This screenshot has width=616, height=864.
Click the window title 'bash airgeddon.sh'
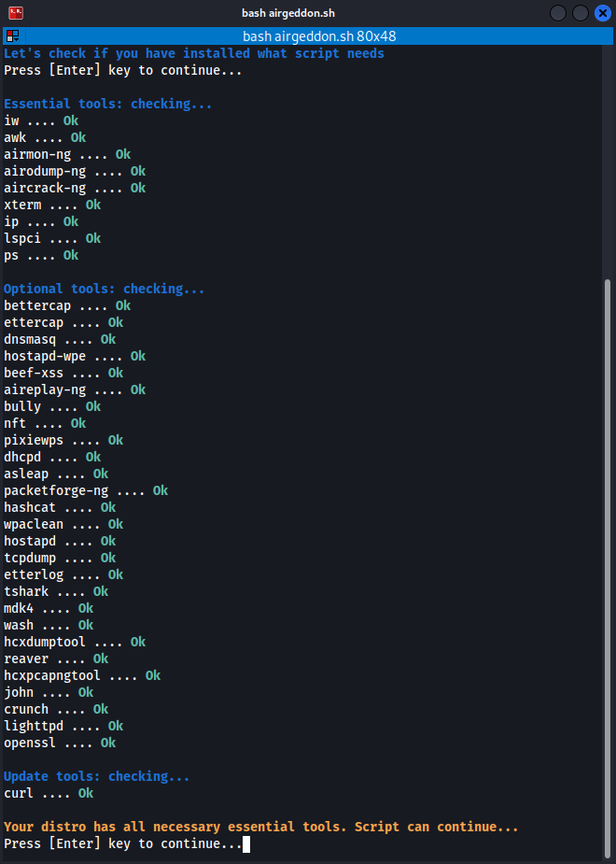(287, 13)
